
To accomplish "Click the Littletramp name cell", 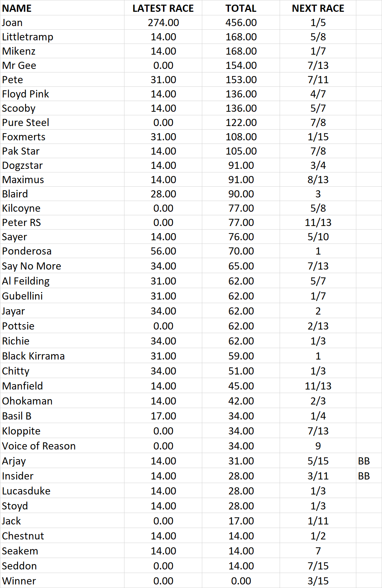I will [x=62, y=37].
